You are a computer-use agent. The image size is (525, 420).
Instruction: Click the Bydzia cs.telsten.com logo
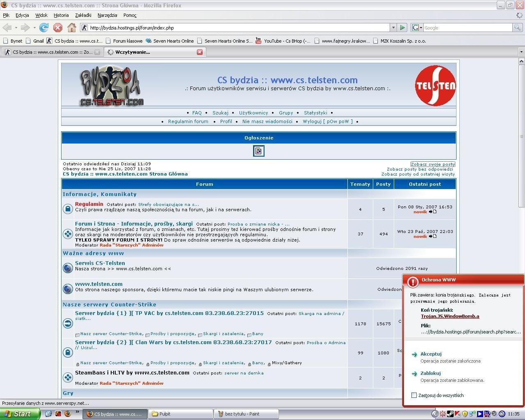[x=111, y=86]
